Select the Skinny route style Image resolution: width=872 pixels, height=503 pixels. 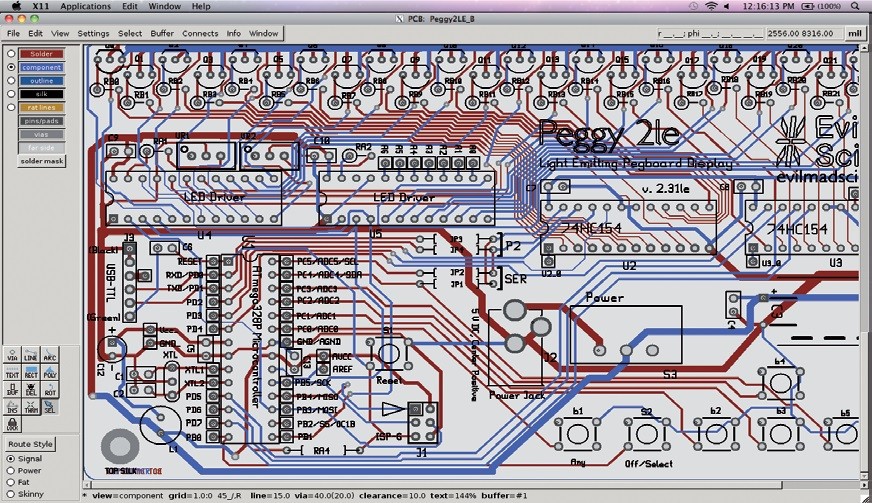pos(11,494)
